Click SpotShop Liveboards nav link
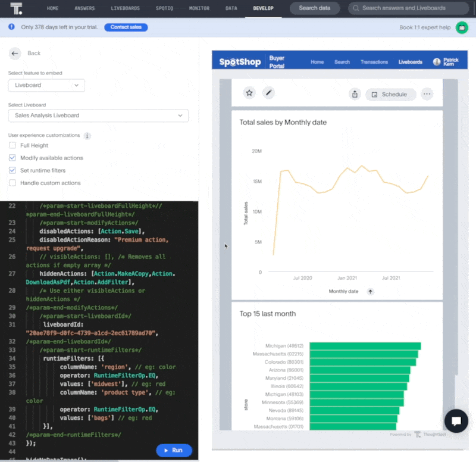Screen dimensions: 476x462 click(x=411, y=62)
